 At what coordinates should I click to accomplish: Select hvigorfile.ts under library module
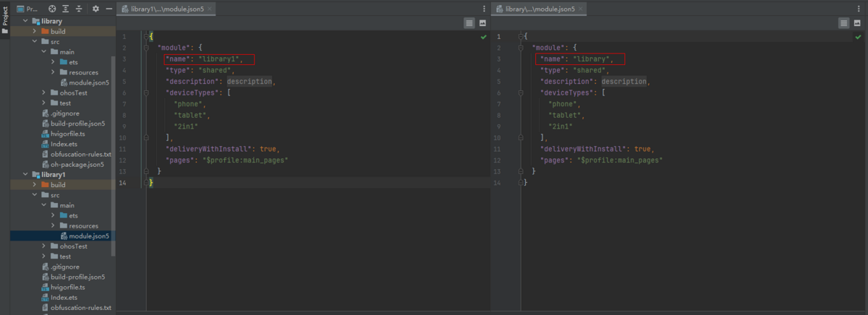point(67,134)
